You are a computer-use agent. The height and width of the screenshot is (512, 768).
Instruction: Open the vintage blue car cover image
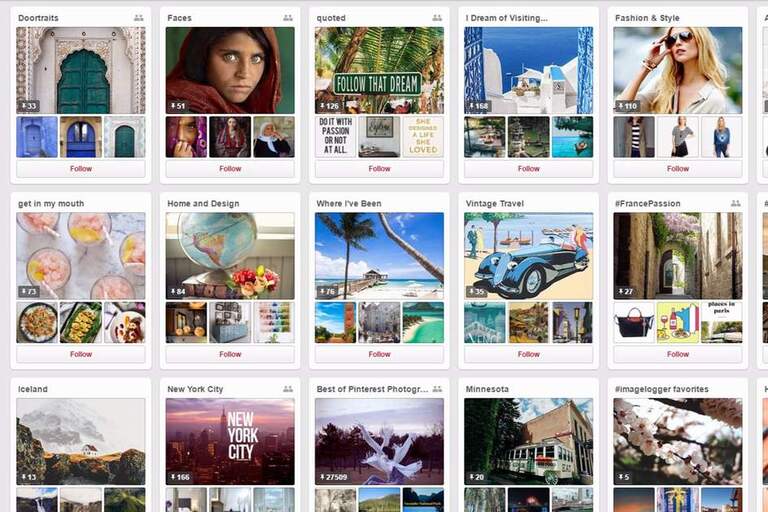point(528,256)
